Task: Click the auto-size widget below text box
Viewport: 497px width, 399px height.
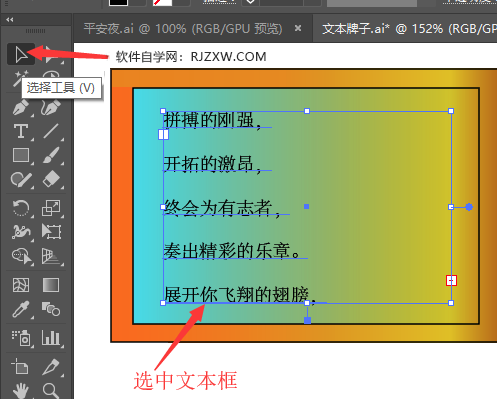Action: (307, 320)
